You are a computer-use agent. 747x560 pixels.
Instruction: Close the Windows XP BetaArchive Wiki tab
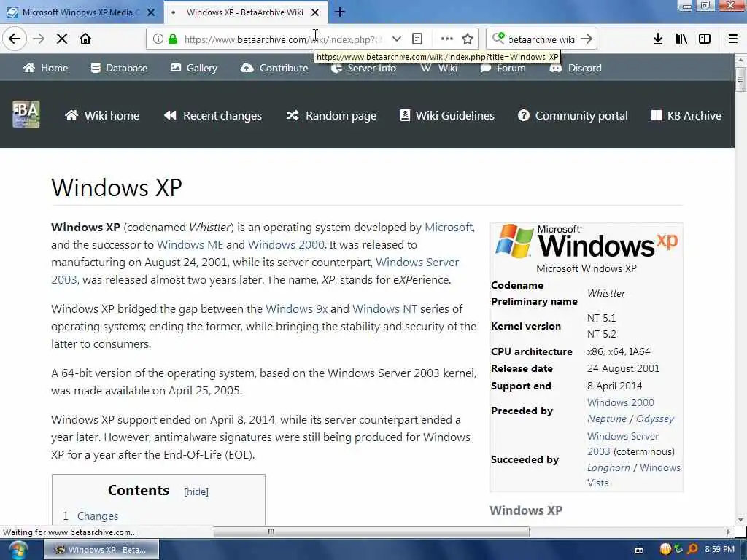pyautogui.click(x=315, y=12)
